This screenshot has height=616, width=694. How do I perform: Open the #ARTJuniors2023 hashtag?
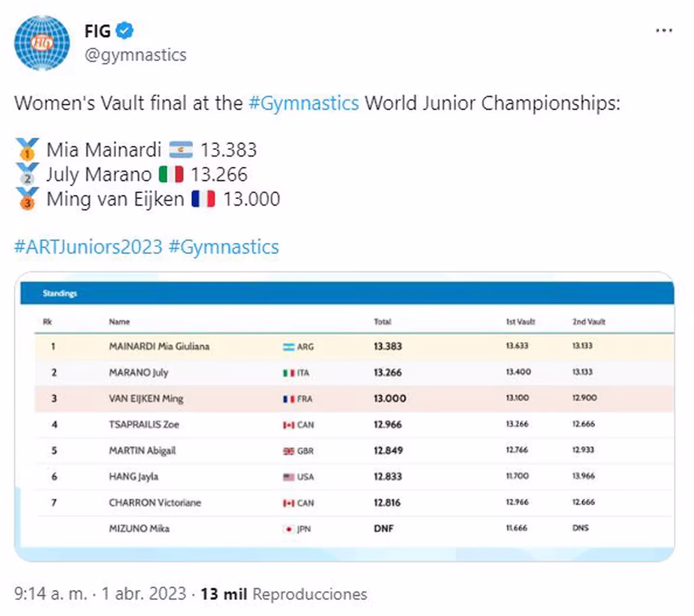[88, 247]
